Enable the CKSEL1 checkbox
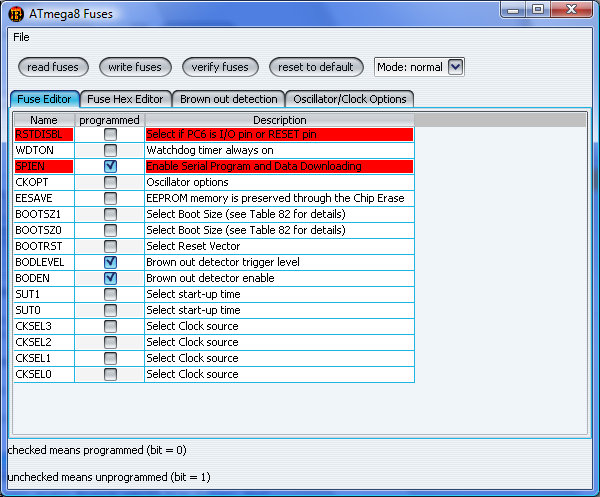The image size is (600, 497). [110, 358]
